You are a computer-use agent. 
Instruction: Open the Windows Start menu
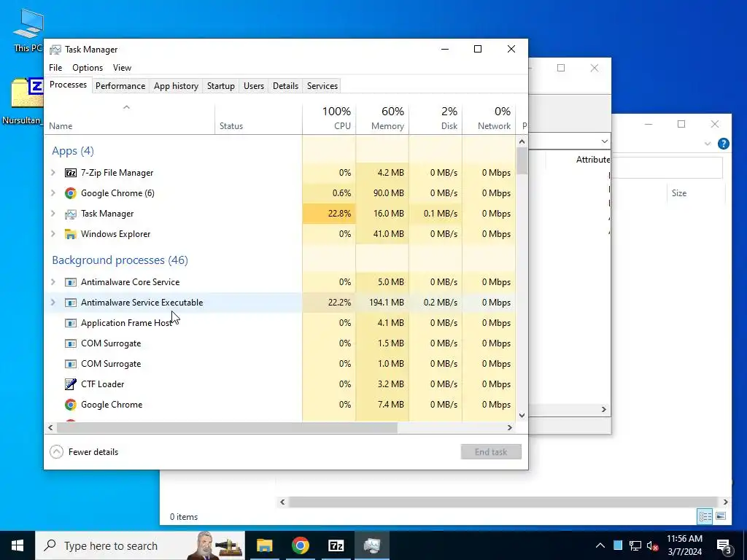(x=18, y=545)
